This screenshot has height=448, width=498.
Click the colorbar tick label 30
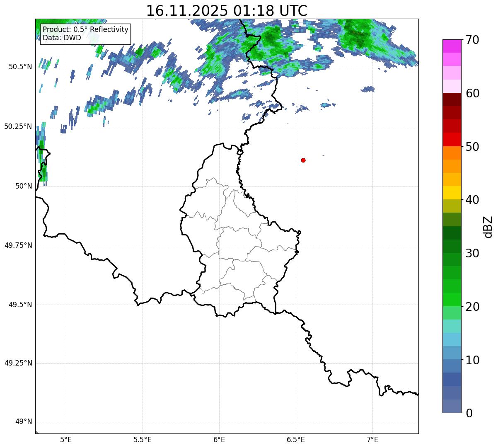click(x=472, y=253)
